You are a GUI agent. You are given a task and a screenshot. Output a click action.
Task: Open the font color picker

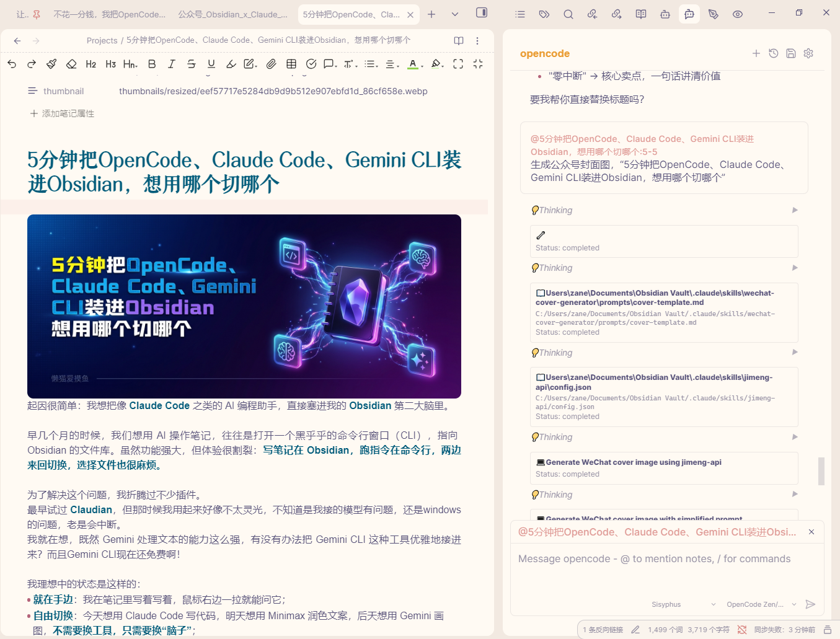413,64
